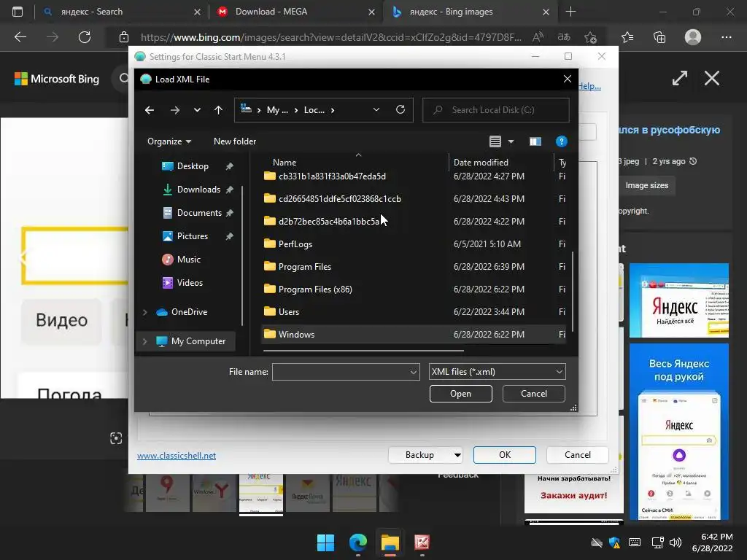Go up one folder level

point(218,110)
